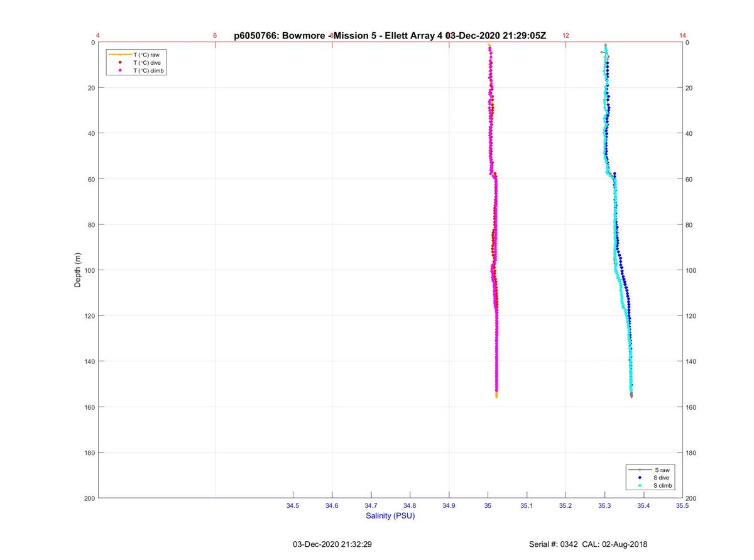Select the "S climb" legend entry
Screen dimensions: 754x560
click(x=664, y=485)
